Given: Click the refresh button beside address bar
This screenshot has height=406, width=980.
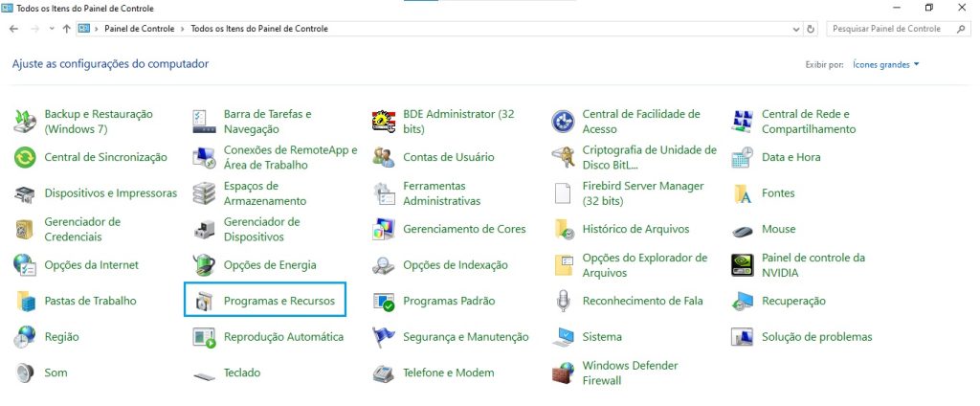Looking at the screenshot, I should (812, 29).
